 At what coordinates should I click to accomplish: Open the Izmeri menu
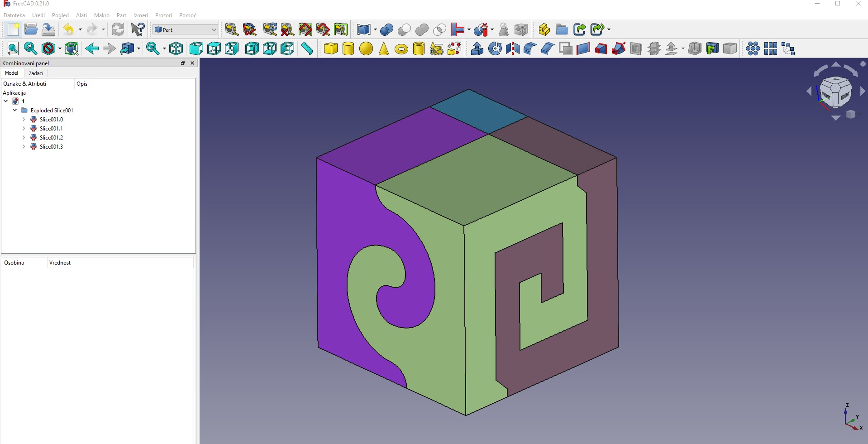141,15
